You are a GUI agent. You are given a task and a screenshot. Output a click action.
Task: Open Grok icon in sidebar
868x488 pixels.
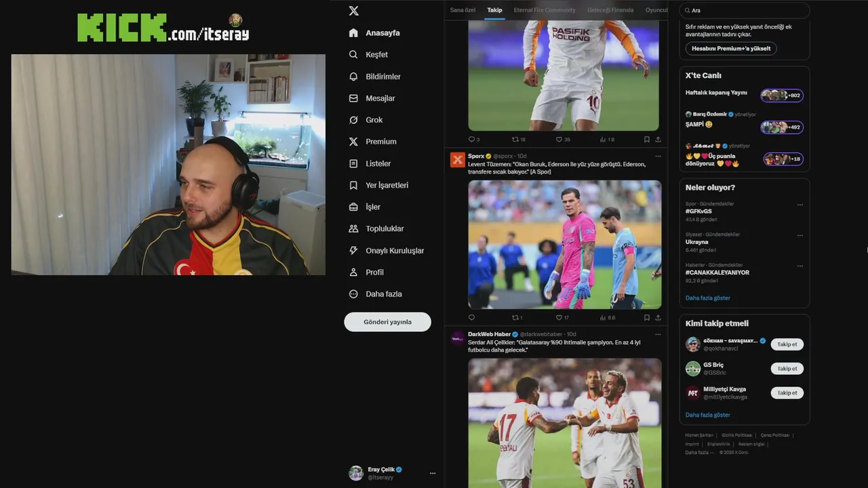[x=353, y=120]
